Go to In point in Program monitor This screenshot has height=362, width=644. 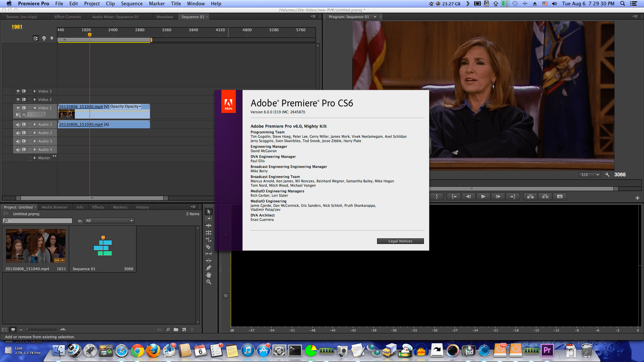click(x=453, y=197)
